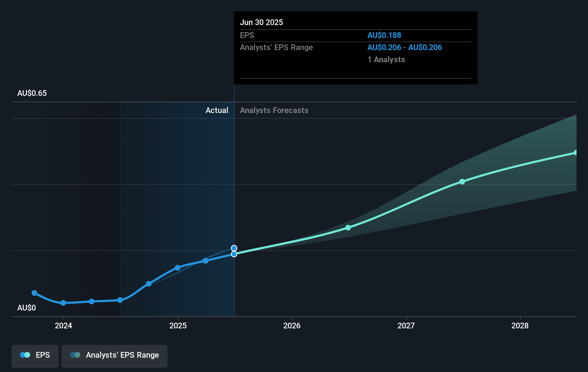Click the AU$0.206 range value
This screenshot has width=588, height=372.
pyautogui.click(x=385, y=47)
